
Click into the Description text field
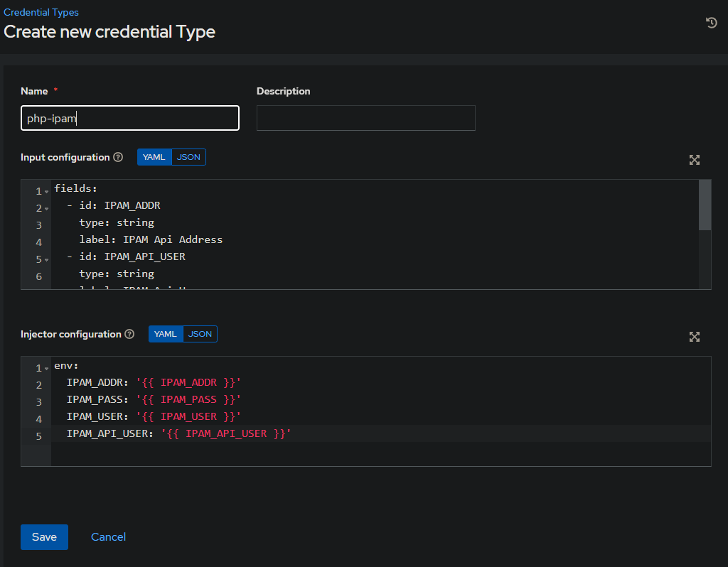point(365,118)
